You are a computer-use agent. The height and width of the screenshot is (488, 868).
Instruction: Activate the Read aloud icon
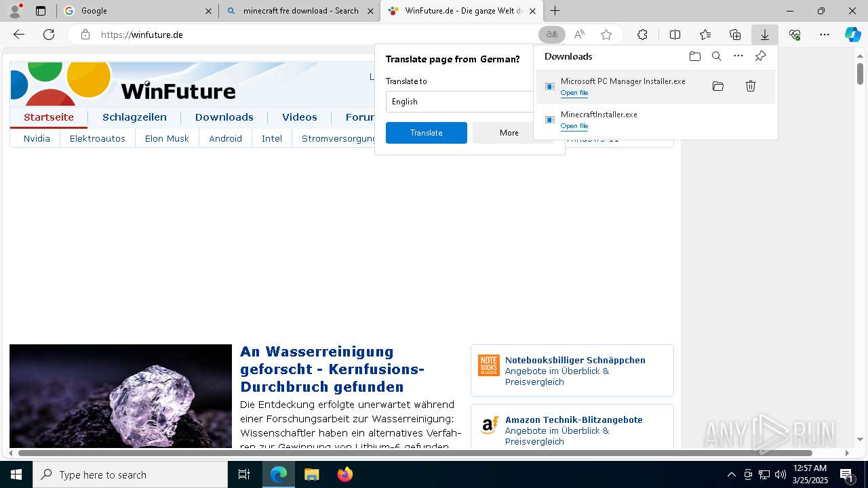579,35
